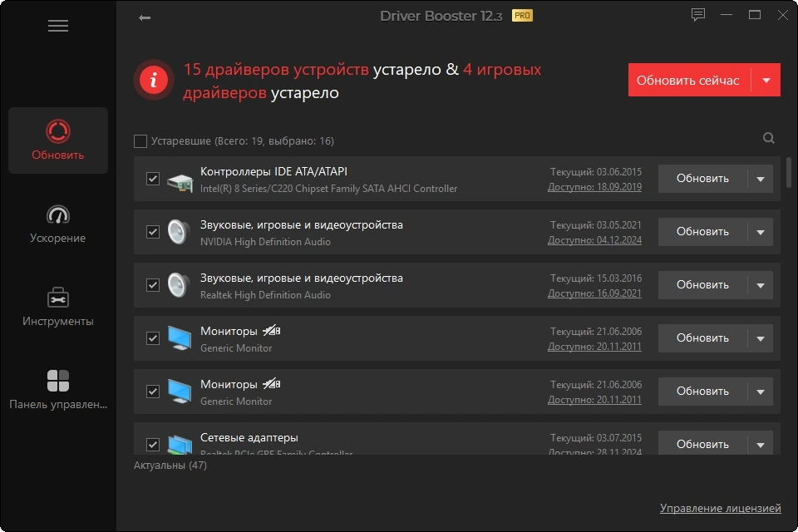This screenshot has width=798, height=532.
Task: Expand update options for Realtek High Definition Audio
Action: (x=761, y=285)
